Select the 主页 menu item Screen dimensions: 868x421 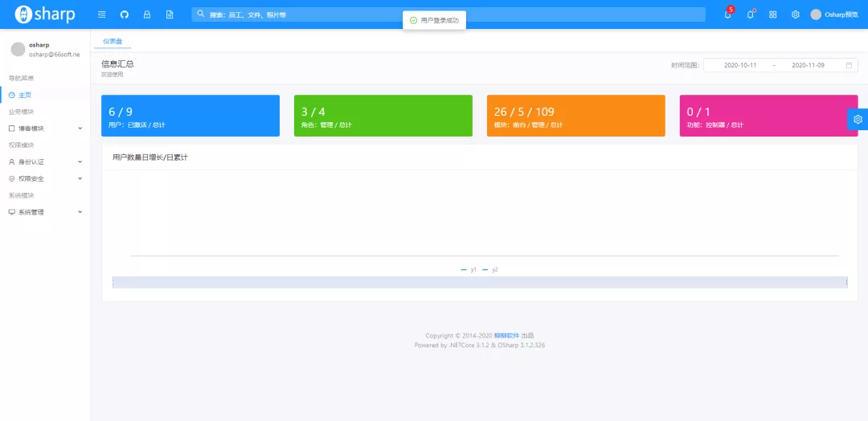click(45, 95)
